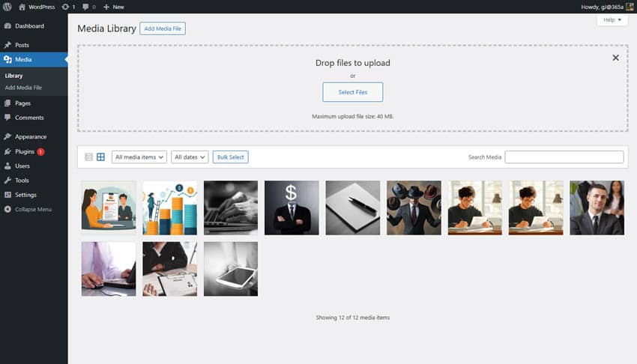
Task: Switch to grid view icon
Action: 100,157
